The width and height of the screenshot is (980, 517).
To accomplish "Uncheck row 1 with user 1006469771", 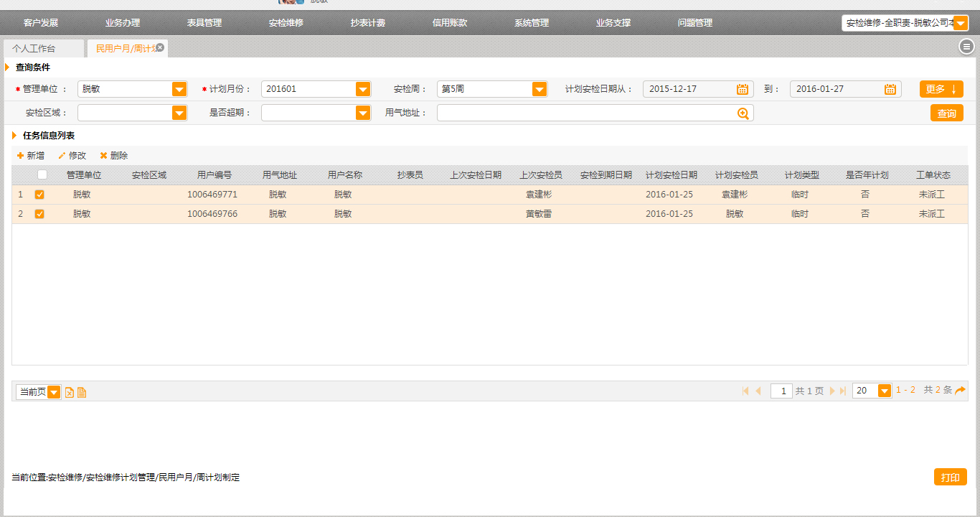I will [39, 195].
